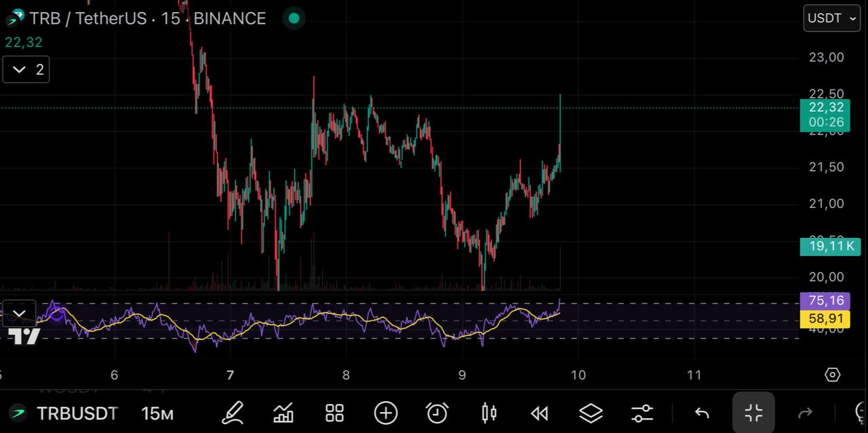Screen dimensions: 868x433
Task: Click the 21,50 price axis level
Action: pyautogui.click(x=827, y=167)
